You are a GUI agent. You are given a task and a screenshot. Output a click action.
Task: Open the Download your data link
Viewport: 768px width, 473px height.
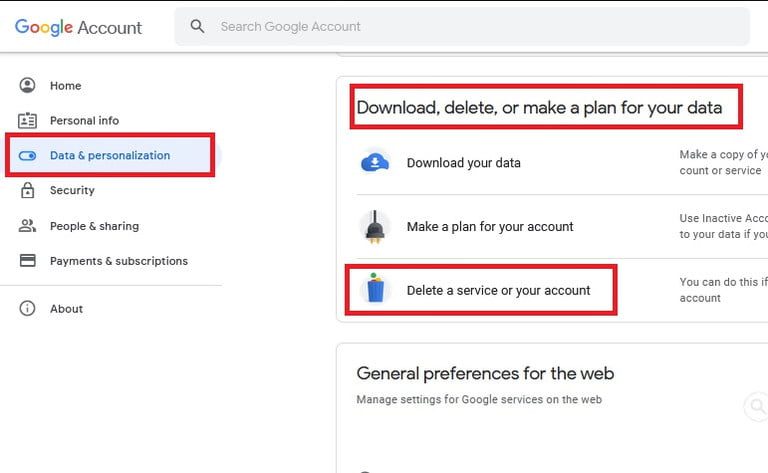pyautogui.click(x=463, y=163)
